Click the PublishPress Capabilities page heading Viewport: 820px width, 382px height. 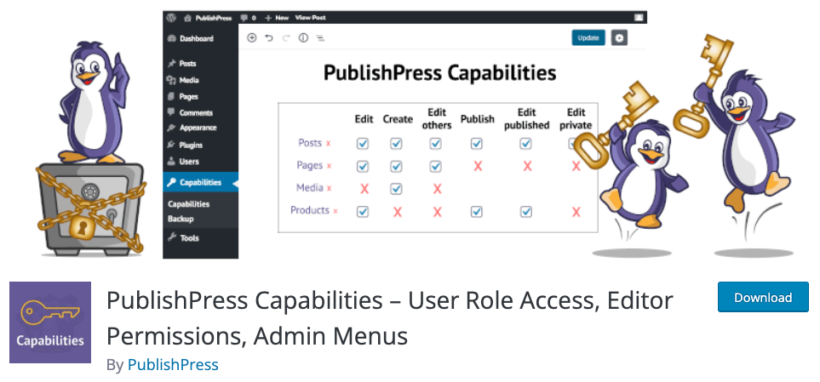pyautogui.click(x=439, y=73)
